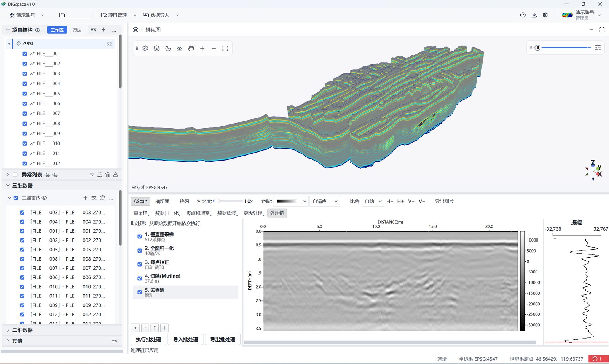Screen dimensions: 609x364
Task: Toggle dark mode moon icon in 3D toolbar
Action: [x=168, y=48]
